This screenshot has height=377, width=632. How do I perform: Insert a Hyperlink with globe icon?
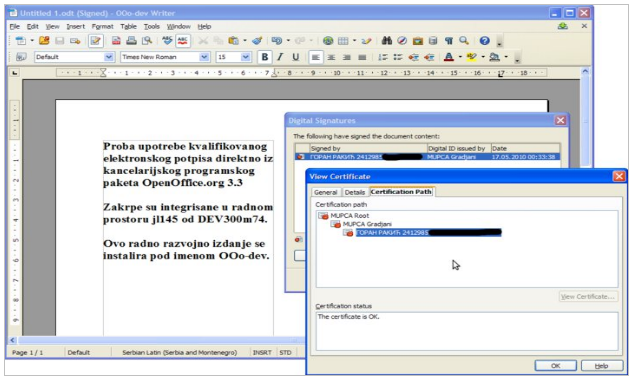point(328,41)
